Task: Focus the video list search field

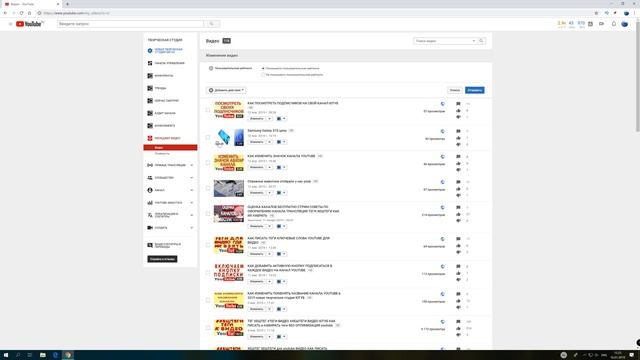Action: click(x=442, y=41)
